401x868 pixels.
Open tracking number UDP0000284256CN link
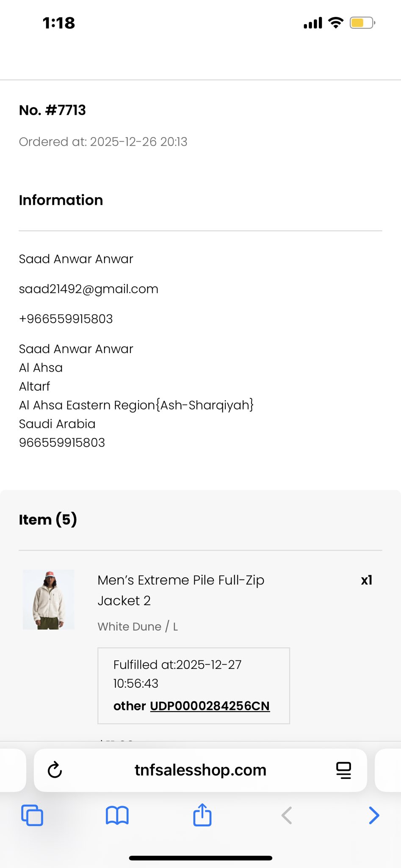tap(210, 706)
